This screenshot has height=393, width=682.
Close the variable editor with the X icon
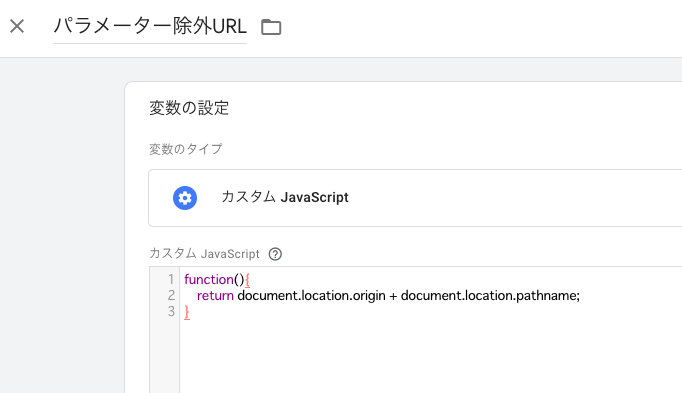[17, 26]
